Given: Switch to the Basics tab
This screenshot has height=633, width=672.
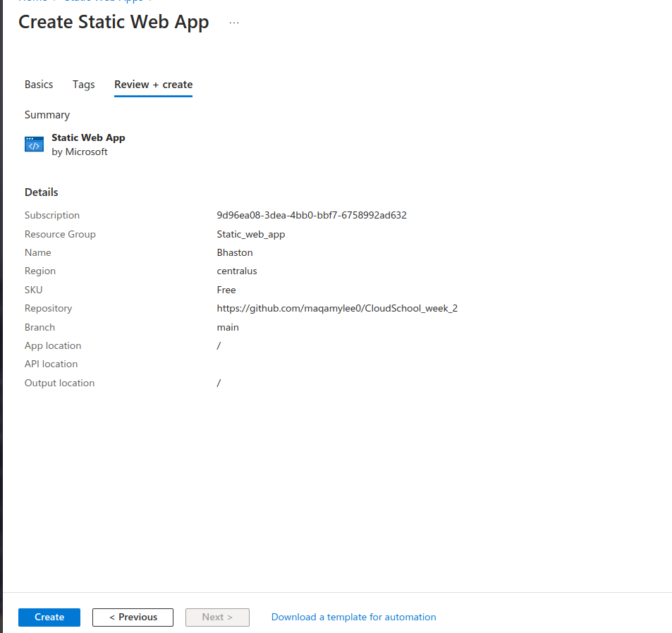Looking at the screenshot, I should [39, 85].
